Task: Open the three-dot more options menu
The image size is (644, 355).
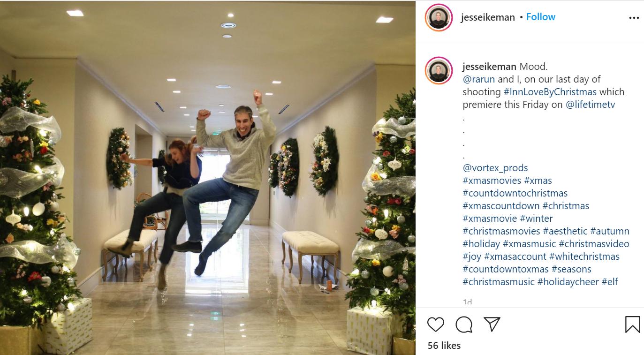Action: point(634,18)
